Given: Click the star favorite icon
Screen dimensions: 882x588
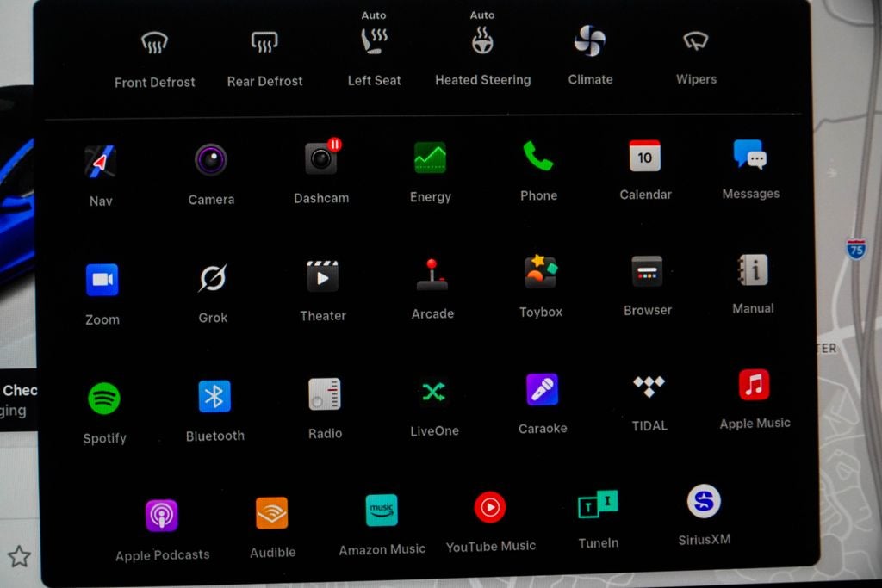Looking at the screenshot, I should pos(19,556).
